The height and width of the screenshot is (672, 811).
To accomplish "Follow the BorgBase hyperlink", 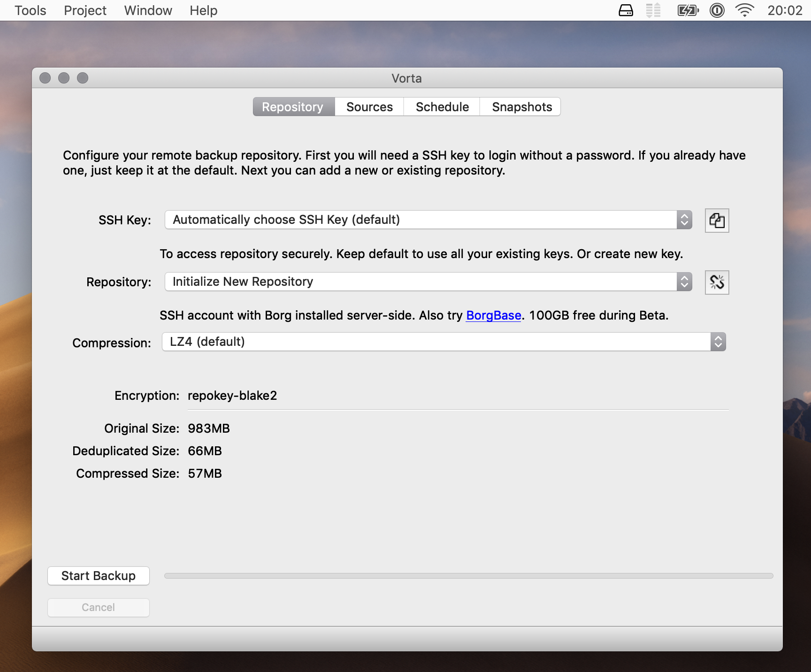I will pyautogui.click(x=493, y=315).
